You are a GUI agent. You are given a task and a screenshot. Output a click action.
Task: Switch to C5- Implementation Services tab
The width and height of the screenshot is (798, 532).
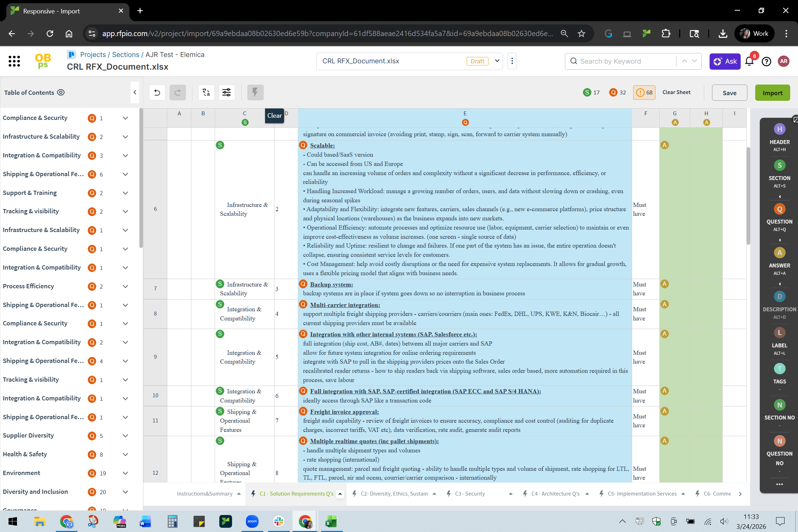642,494
